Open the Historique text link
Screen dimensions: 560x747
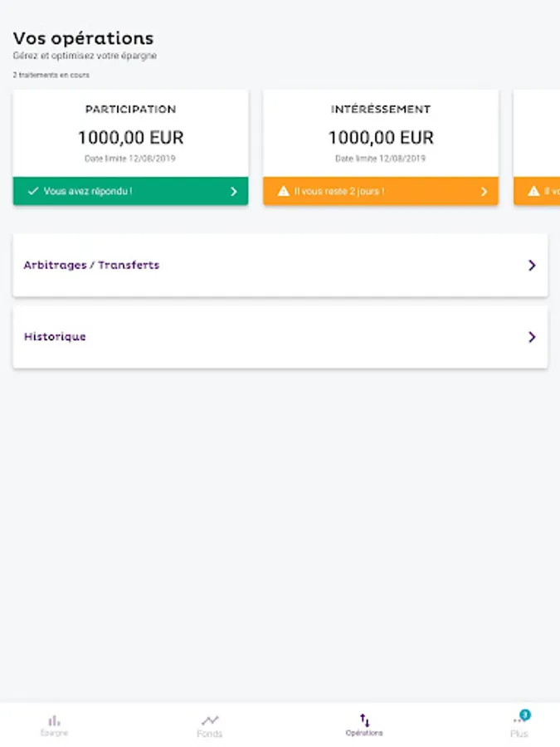pyautogui.click(x=55, y=337)
